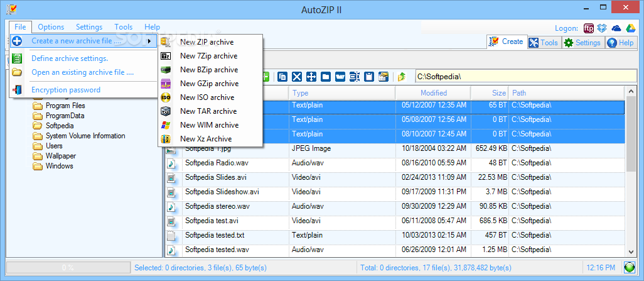Select New BZip archive

[210, 70]
